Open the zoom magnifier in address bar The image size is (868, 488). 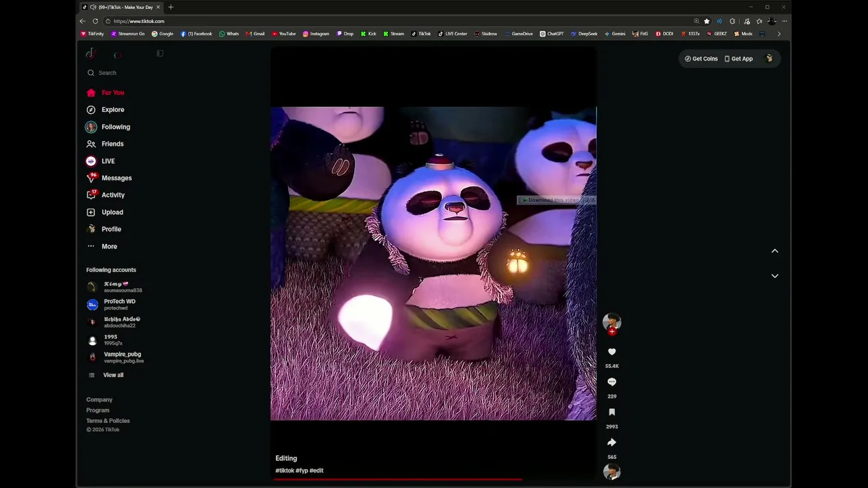click(696, 21)
